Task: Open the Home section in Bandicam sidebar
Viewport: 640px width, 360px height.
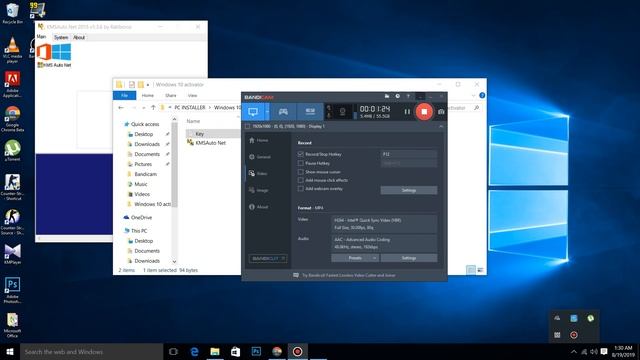Action: tap(259, 140)
